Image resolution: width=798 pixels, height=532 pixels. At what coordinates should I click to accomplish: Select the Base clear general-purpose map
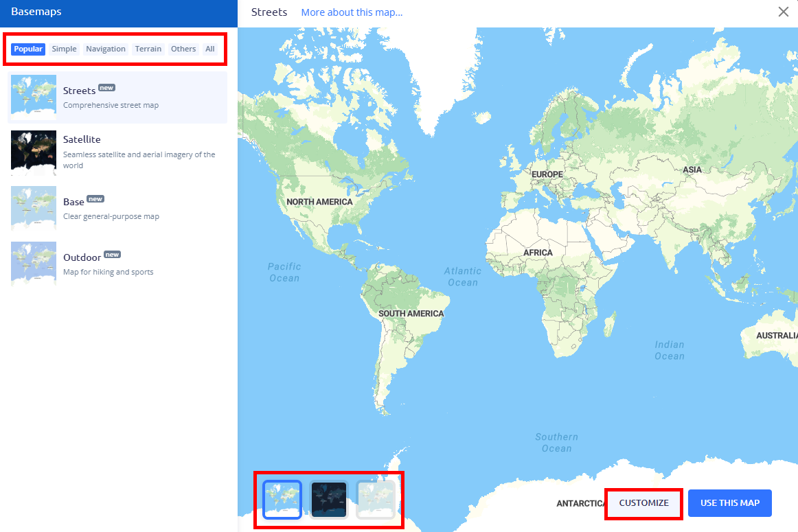click(33, 208)
